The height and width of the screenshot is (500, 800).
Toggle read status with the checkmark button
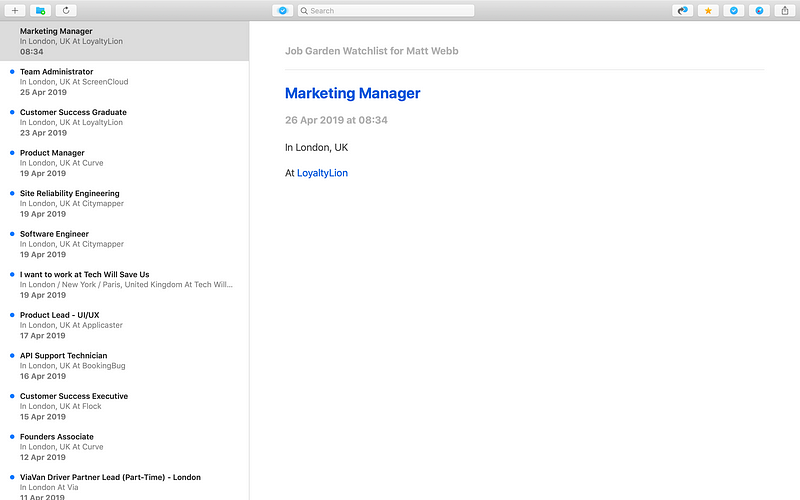(x=734, y=10)
